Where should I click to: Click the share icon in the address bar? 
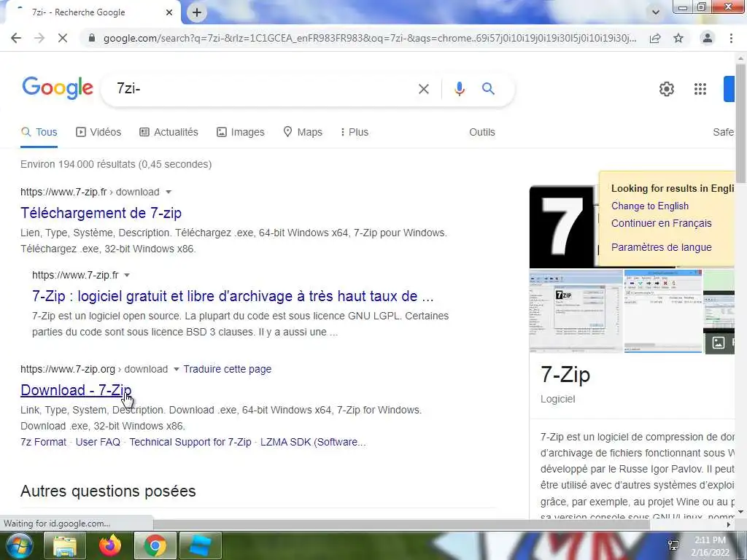tap(655, 38)
